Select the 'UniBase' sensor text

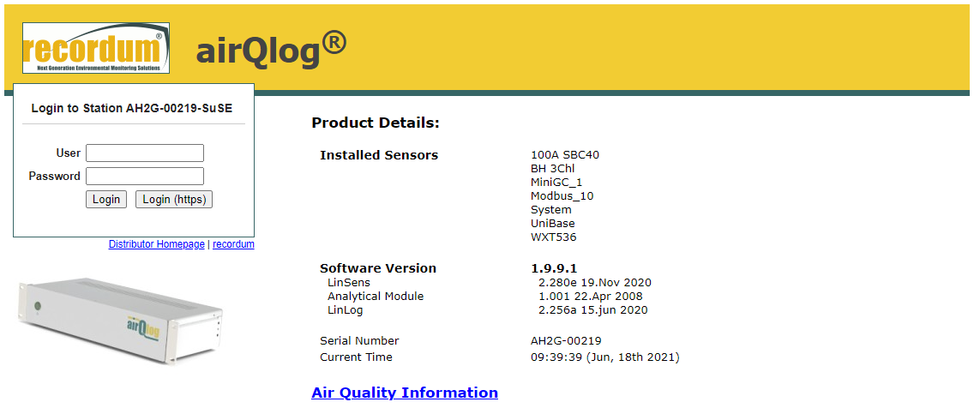(552, 224)
